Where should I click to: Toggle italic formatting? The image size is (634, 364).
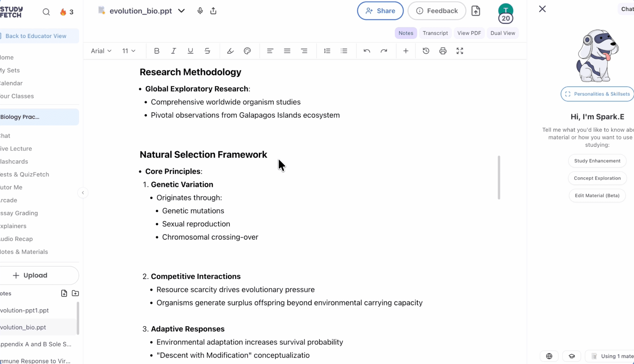click(x=173, y=51)
